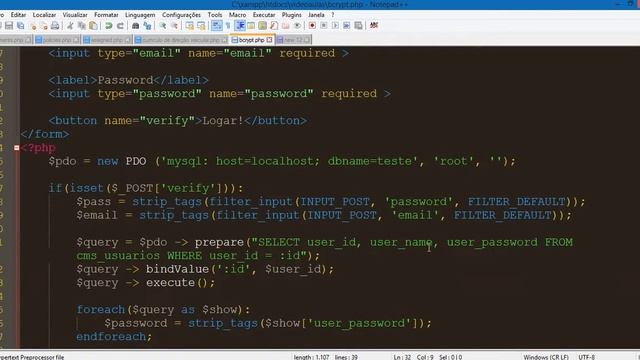
Task: Click the 'Logar!' button text in code
Action: [223, 121]
